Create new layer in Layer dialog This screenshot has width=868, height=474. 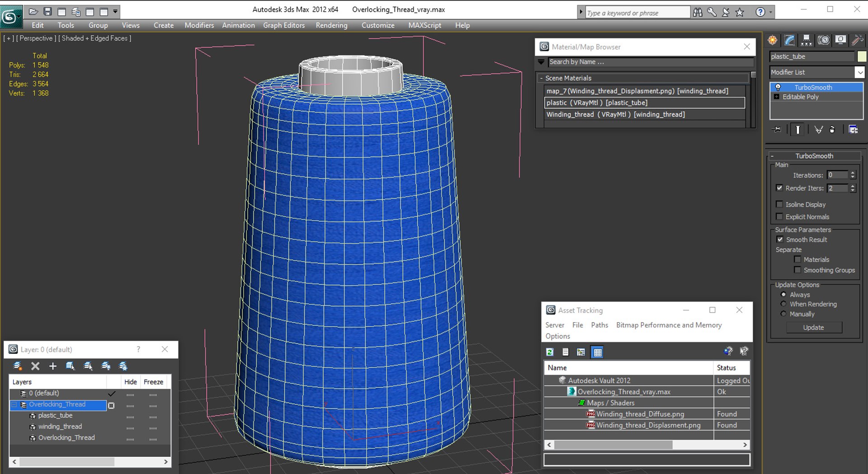18,366
